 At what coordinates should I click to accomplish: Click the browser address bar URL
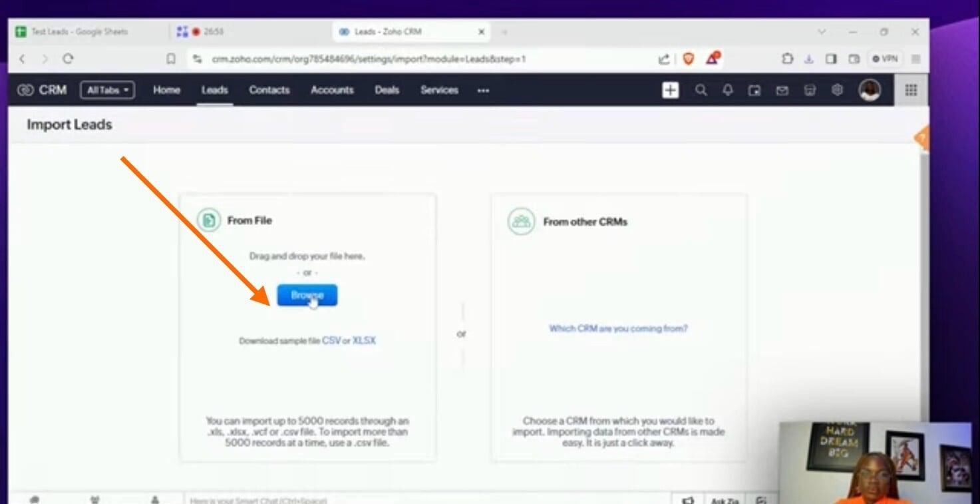(369, 59)
